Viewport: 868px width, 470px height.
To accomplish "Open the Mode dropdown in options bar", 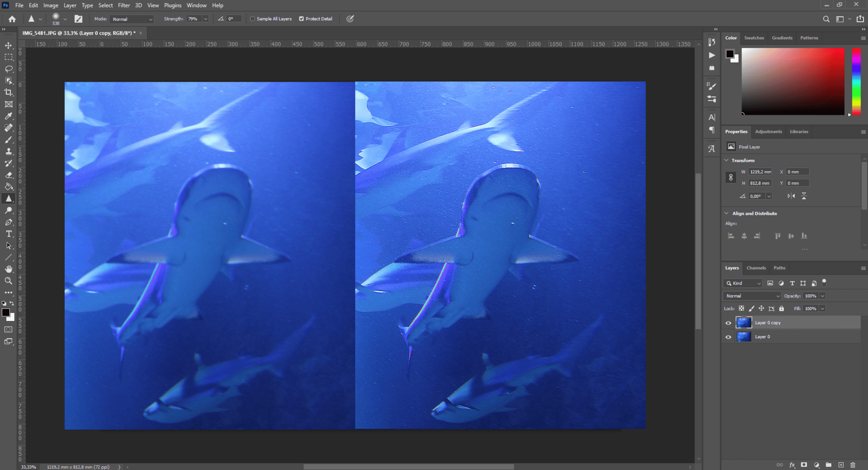I will click(132, 19).
